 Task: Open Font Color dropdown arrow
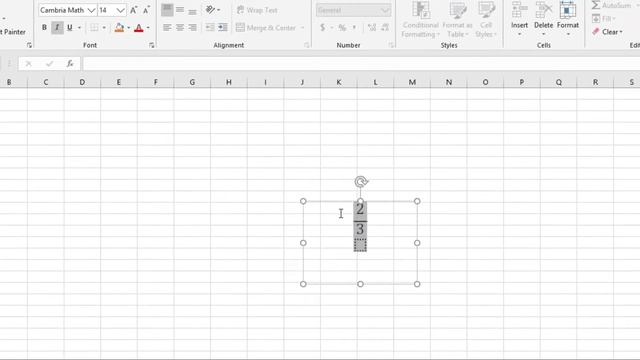coord(148,28)
